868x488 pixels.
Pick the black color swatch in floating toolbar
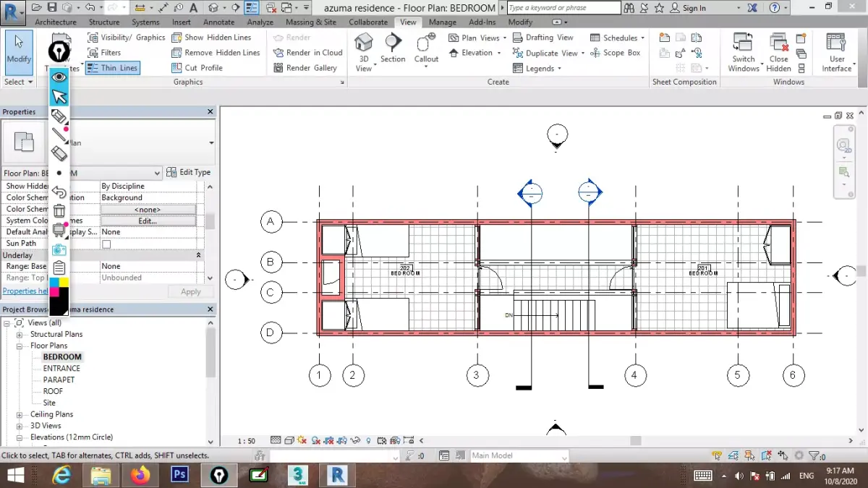(59, 300)
